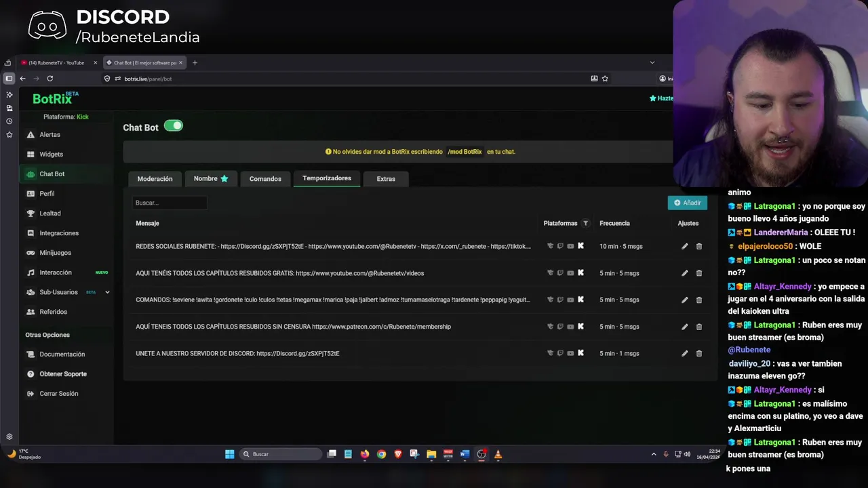The height and width of the screenshot is (488, 868).
Task: Toggle first platform icon for COMANDOS row
Action: coord(550,300)
